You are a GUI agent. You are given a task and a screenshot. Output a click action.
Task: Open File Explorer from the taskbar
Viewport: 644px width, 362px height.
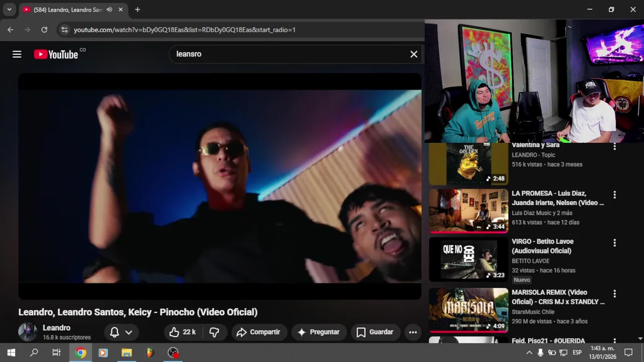pyautogui.click(x=127, y=352)
